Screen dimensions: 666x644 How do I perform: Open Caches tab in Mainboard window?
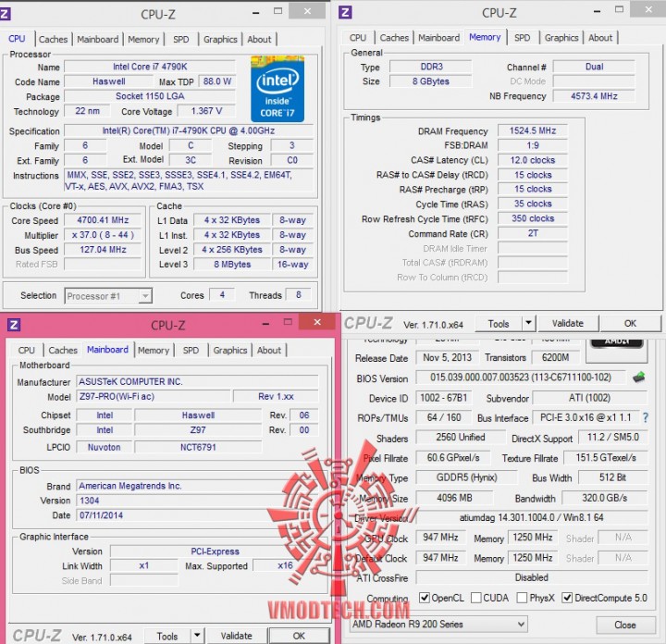click(x=63, y=350)
